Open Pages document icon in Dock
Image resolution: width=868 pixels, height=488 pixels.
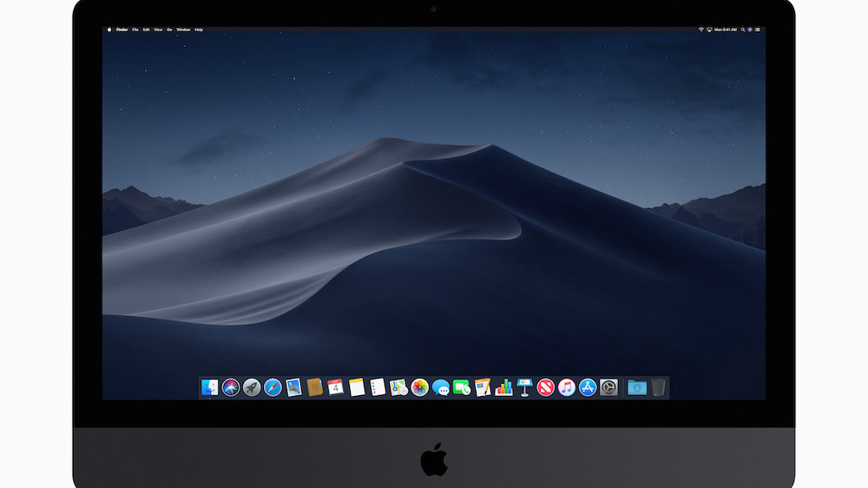point(483,387)
